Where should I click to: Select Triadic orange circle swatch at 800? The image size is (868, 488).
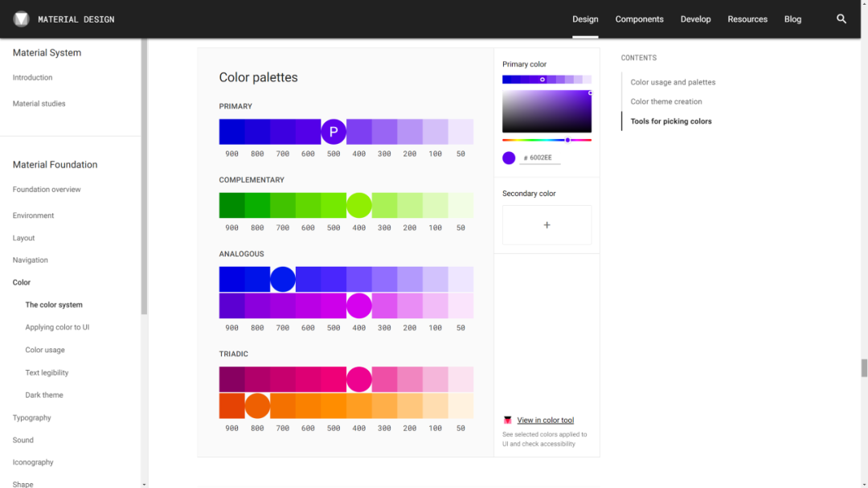257,405
